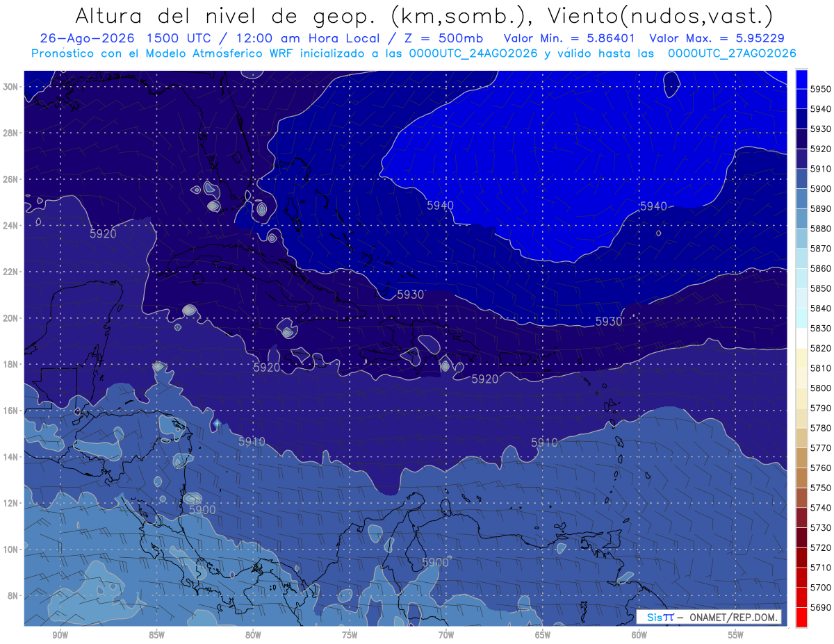Viewport: 834px width, 644px height.
Task: Click the 5760 label on the colorbar
Action: pyautogui.click(x=821, y=468)
